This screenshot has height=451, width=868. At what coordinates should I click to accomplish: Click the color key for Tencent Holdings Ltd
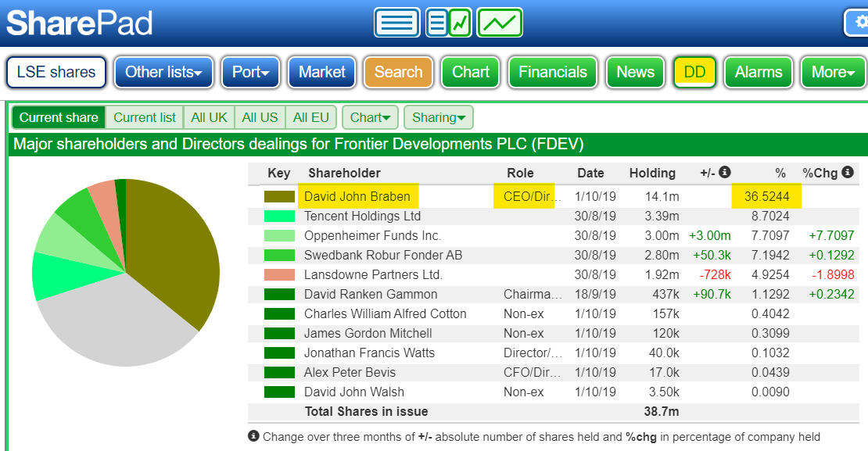tap(279, 216)
